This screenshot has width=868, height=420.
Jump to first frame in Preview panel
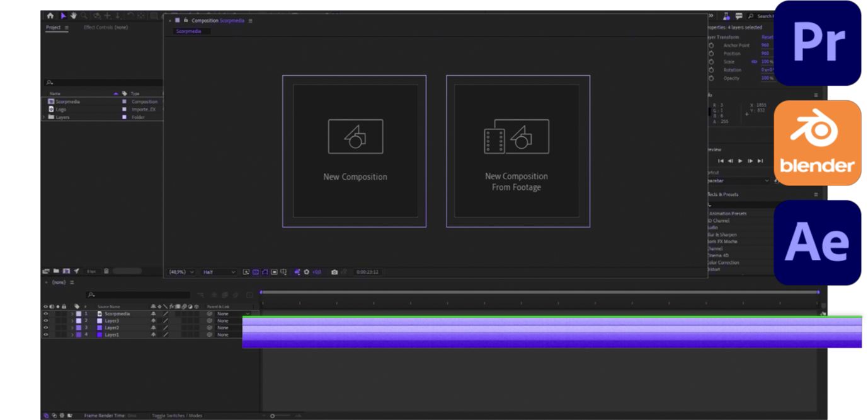pos(721,161)
